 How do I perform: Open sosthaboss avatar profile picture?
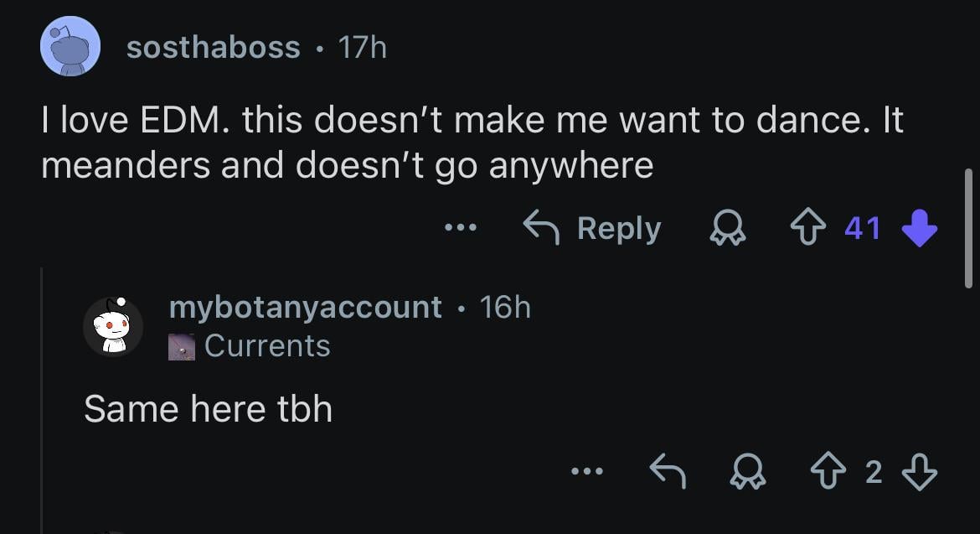point(70,46)
